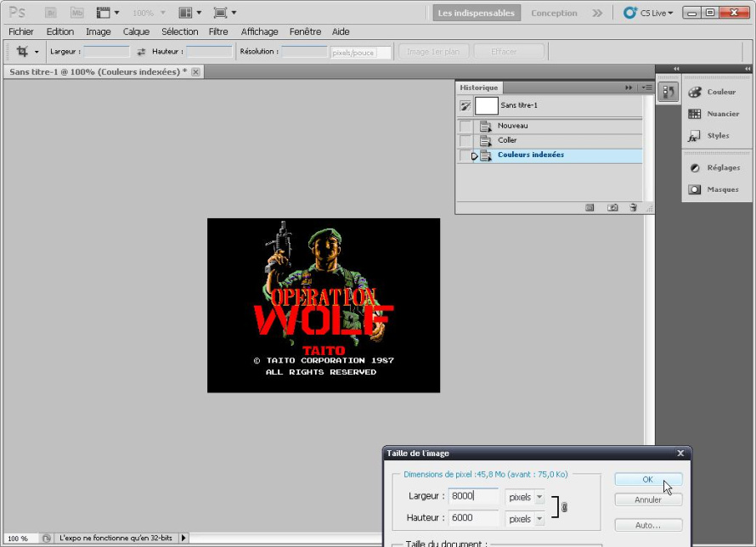
Task: Confirm image size with OK
Action: click(x=648, y=480)
